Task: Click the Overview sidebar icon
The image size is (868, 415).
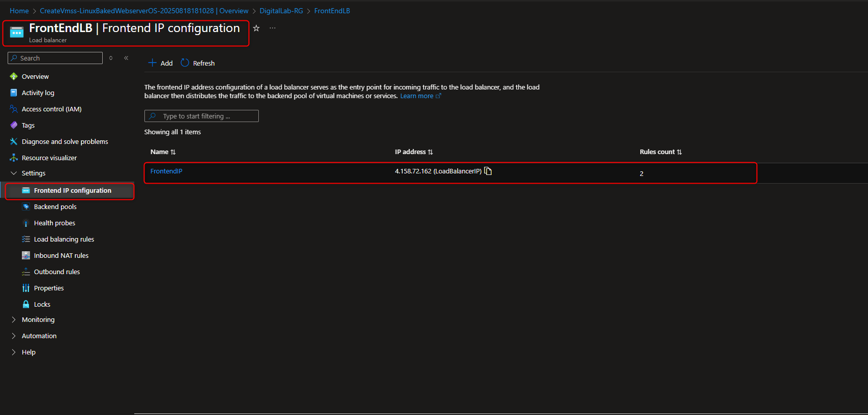Action: (14, 76)
